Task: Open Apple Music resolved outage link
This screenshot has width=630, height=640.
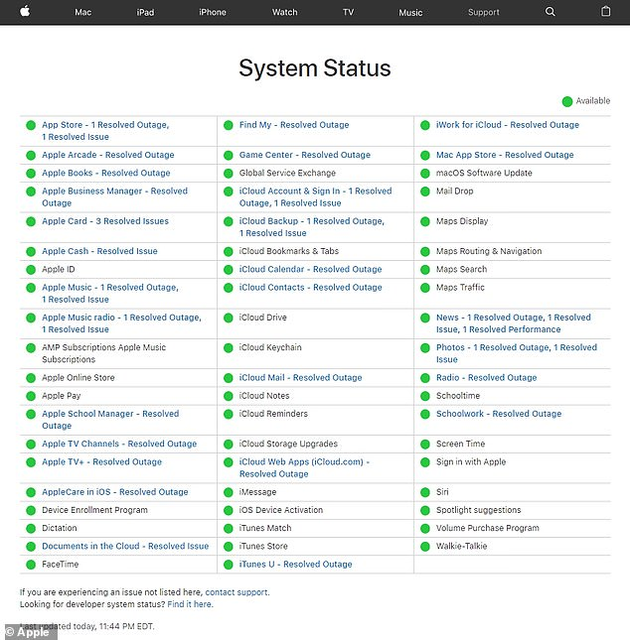Action: [110, 293]
